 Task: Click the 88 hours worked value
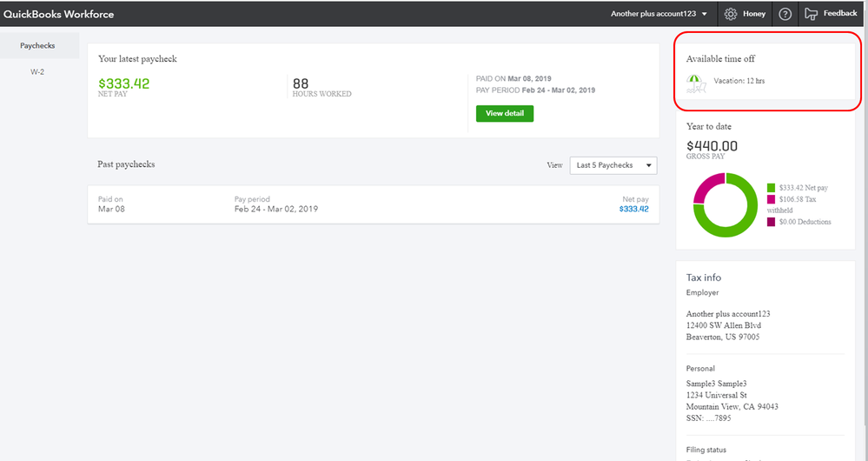click(x=301, y=84)
